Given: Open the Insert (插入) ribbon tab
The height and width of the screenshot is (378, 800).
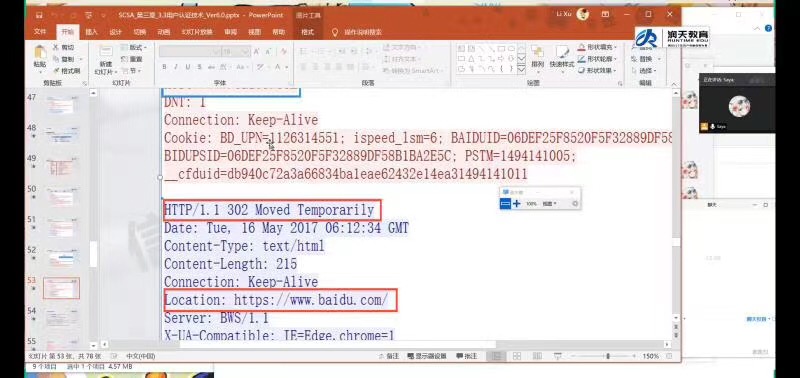Looking at the screenshot, I should [91, 32].
